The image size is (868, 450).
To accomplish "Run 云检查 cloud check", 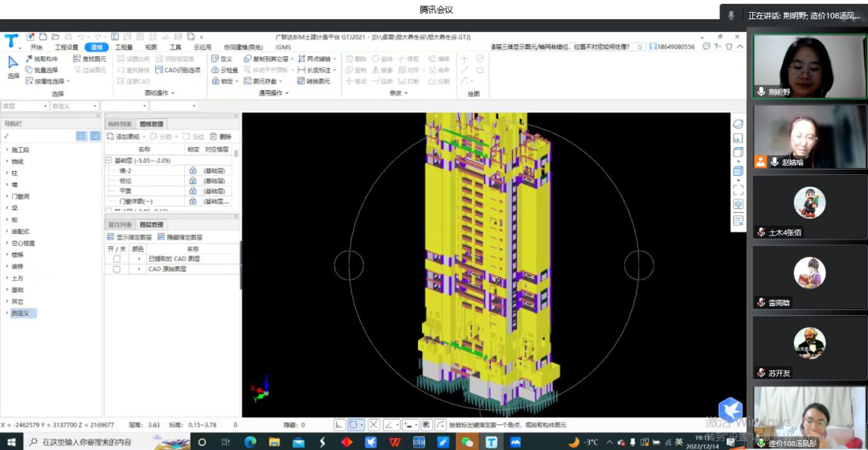I will click(x=225, y=70).
